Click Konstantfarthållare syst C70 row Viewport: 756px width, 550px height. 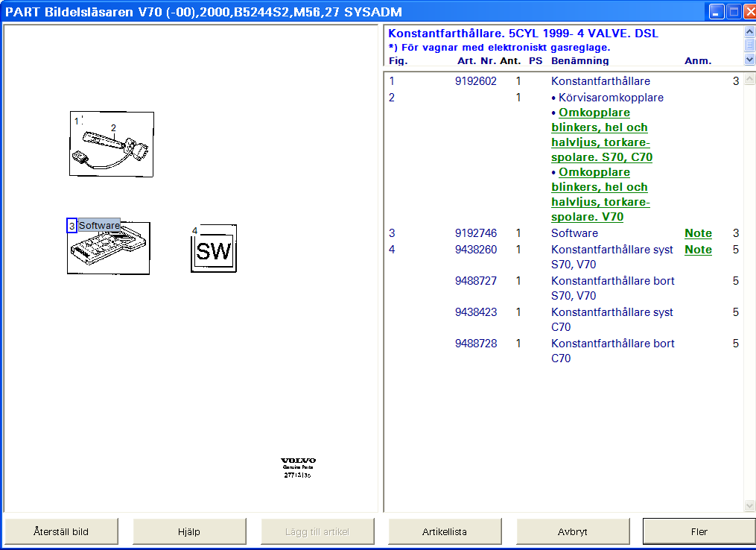tap(612, 320)
